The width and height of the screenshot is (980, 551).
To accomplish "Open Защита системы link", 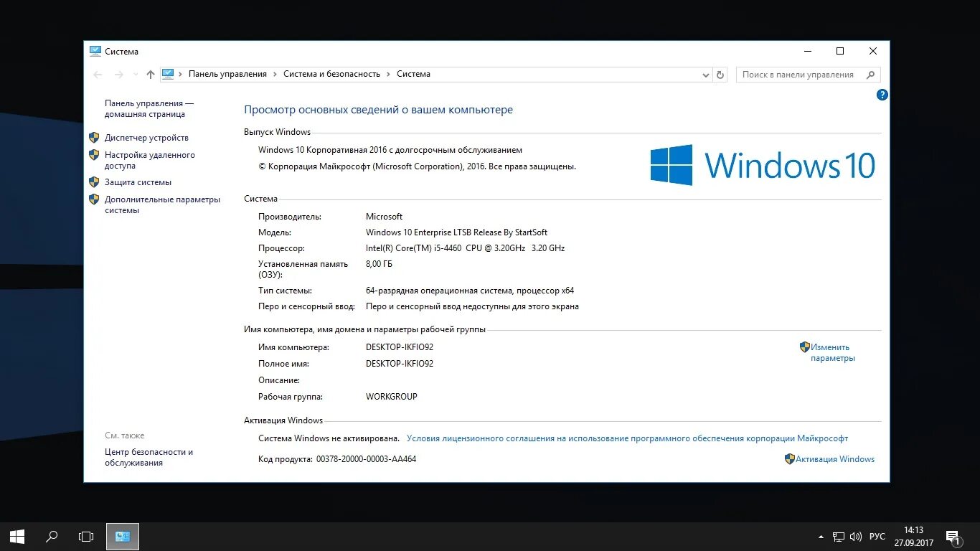I will coord(138,182).
